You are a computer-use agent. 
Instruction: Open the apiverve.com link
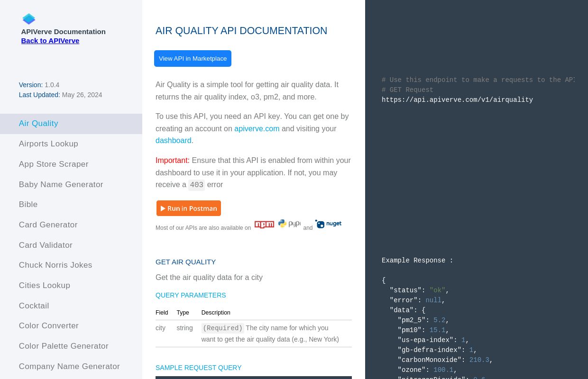click(257, 129)
